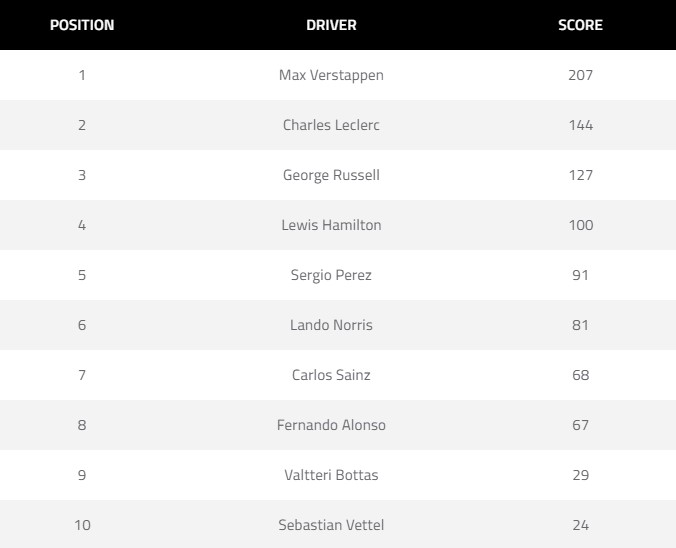Select Lewis Hamilton in the table
Viewport: 676px width, 548px height.
[x=331, y=225]
